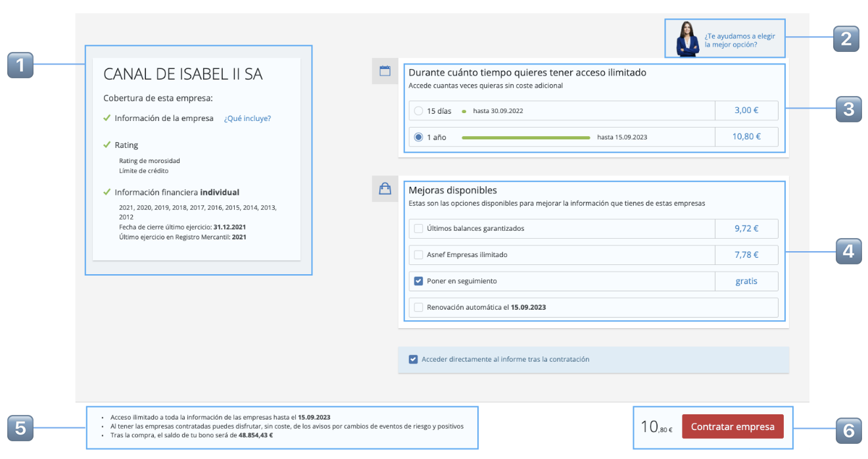Enable Asnef Empresas ilimitado checkbox
Screen dimensions: 868x459
(418, 254)
